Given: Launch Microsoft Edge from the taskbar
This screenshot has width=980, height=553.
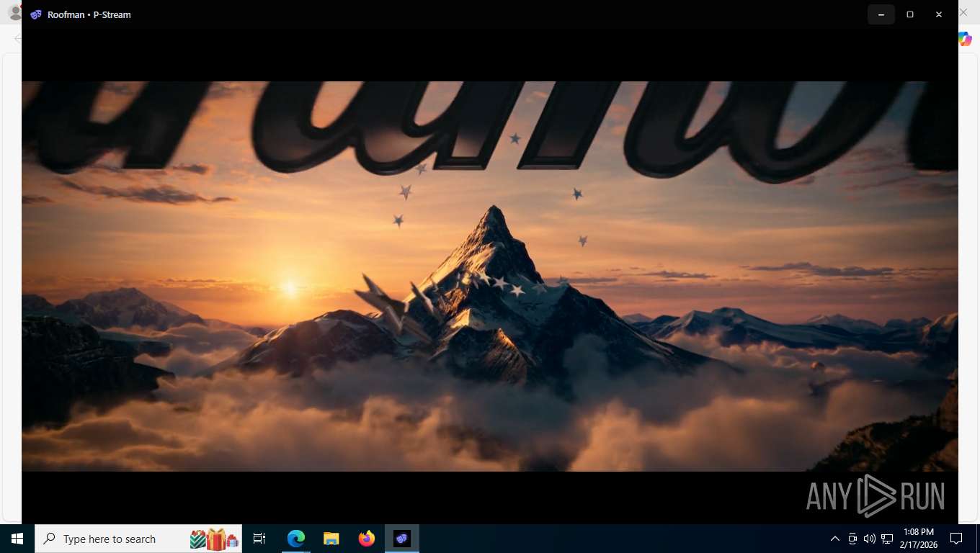Looking at the screenshot, I should (x=296, y=539).
